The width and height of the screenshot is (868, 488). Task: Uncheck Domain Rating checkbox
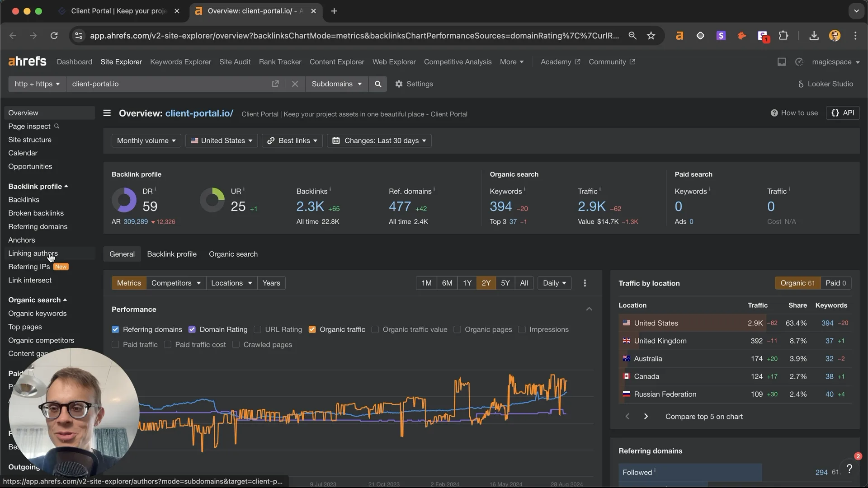coord(192,329)
